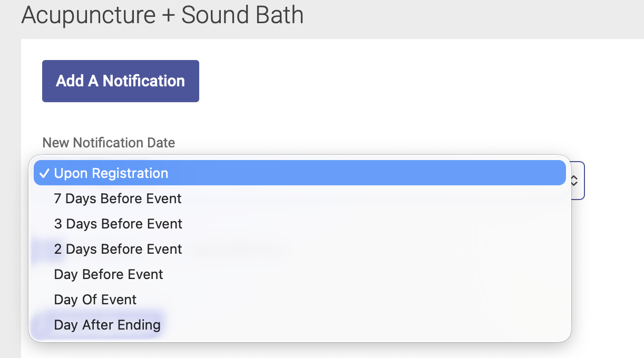The height and width of the screenshot is (358, 644).
Task: Choose 3 Days Before Event option
Action: (x=118, y=224)
